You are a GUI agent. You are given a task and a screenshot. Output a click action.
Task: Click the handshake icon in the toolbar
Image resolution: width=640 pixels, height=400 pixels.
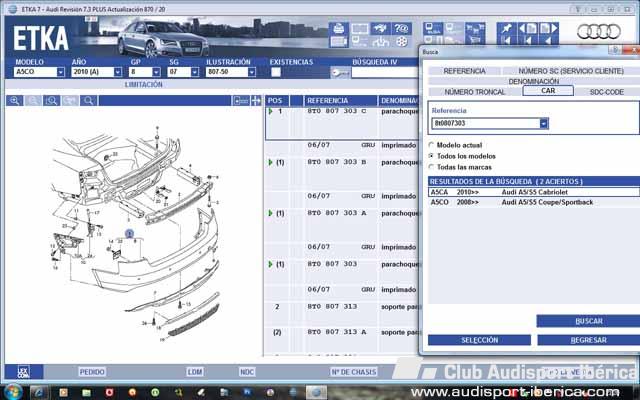pyautogui.click(x=380, y=29)
